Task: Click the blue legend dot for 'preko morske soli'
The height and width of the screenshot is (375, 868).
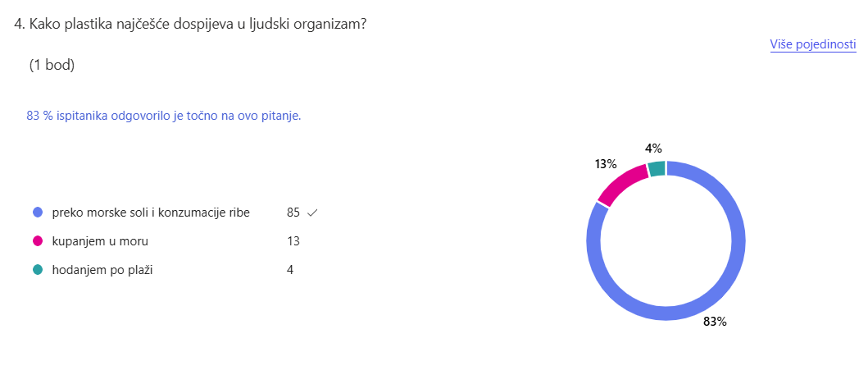Action: point(38,213)
